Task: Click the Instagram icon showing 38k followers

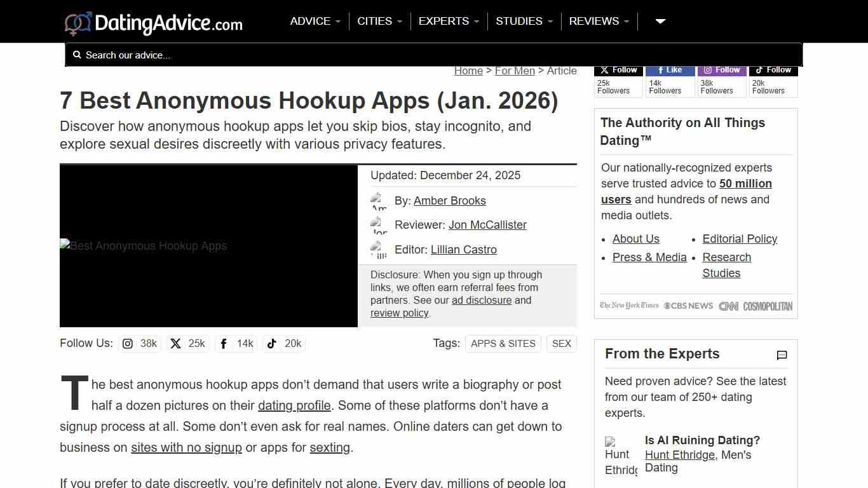Action: 127,343
